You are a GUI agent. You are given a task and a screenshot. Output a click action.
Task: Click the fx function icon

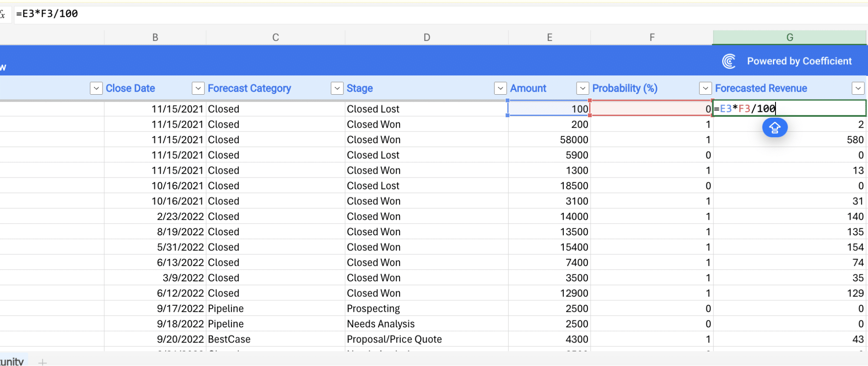(x=3, y=14)
